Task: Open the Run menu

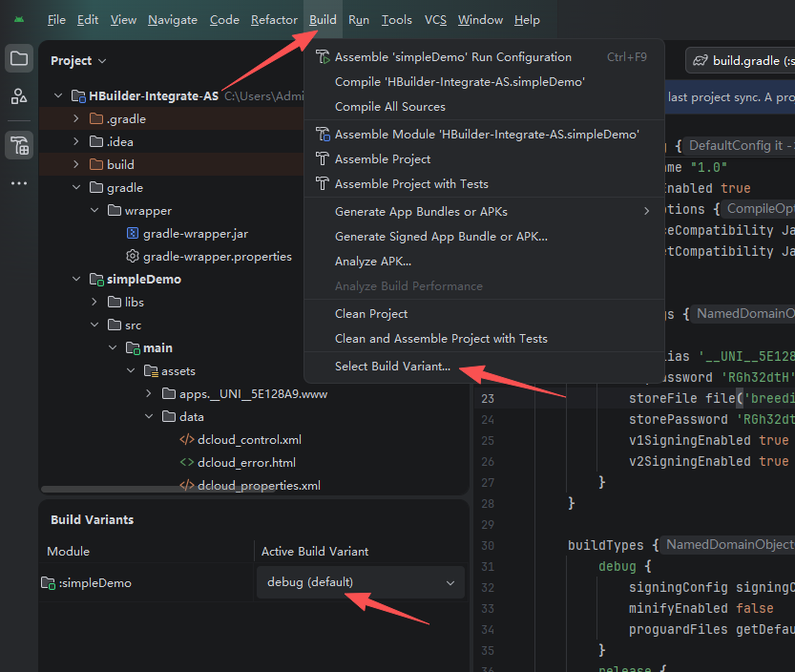Action: click(x=359, y=20)
